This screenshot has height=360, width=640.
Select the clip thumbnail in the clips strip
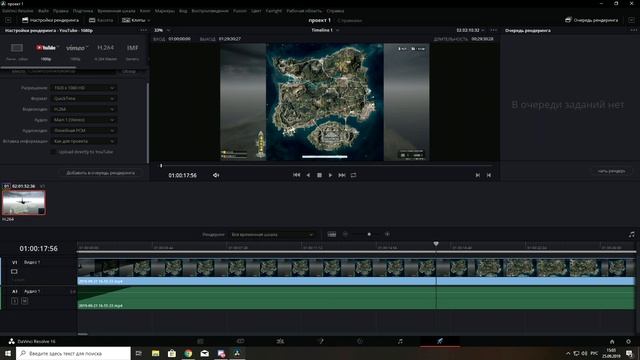[24, 202]
